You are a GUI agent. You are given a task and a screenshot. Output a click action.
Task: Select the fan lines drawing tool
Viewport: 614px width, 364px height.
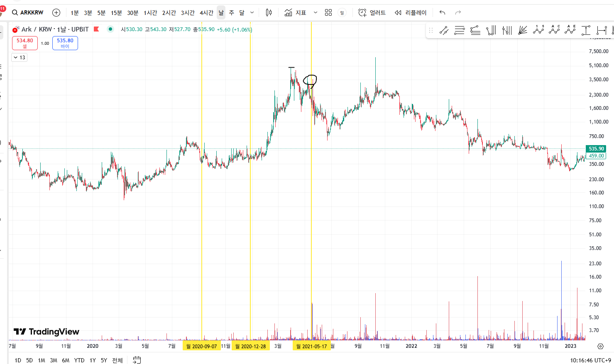523,30
